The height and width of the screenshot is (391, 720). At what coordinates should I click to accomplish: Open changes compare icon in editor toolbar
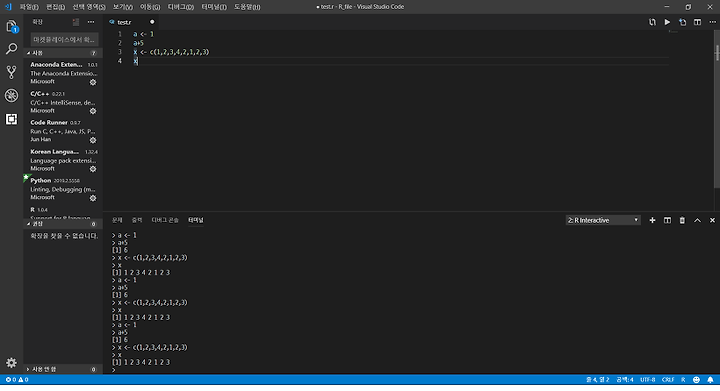coord(652,22)
